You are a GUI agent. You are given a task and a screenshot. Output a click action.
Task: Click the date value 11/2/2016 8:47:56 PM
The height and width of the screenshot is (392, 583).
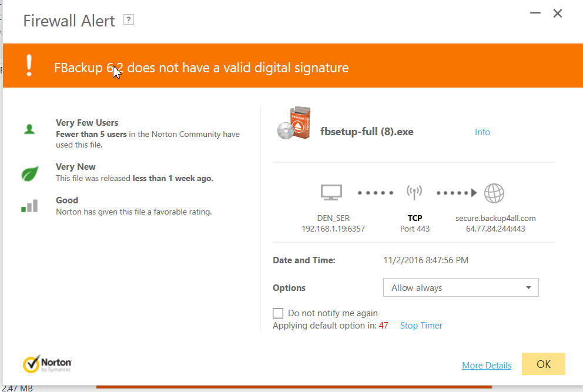(x=425, y=260)
